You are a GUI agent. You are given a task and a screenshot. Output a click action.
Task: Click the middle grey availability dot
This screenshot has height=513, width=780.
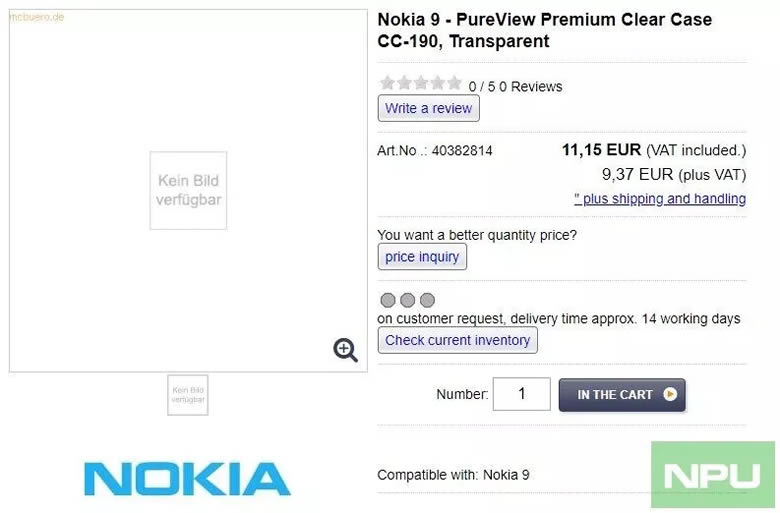click(x=407, y=300)
